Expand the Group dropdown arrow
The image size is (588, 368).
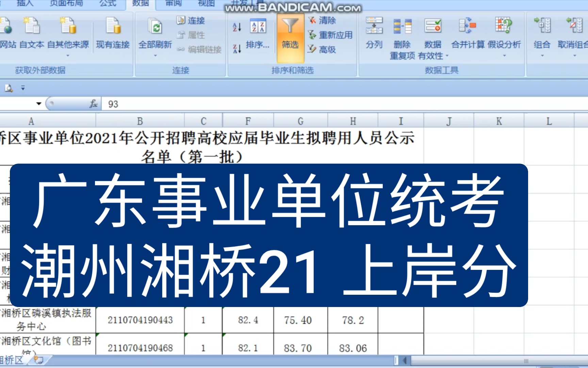click(542, 56)
